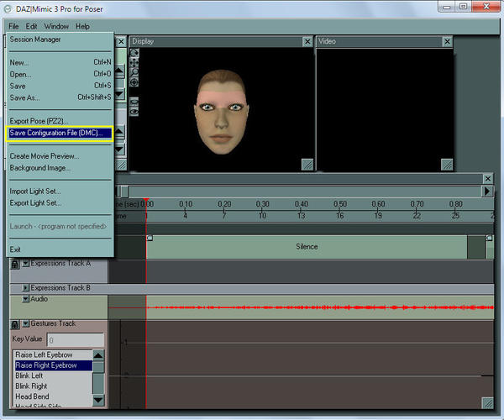Select Create Movie Preview from File menu
The image size is (504, 420).
[43, 156]
